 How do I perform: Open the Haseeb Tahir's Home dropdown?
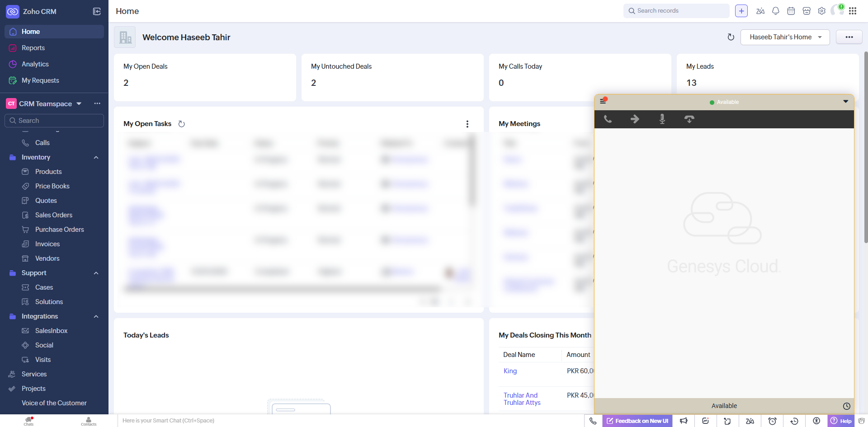pyautogui.click(x=785, y=37)
